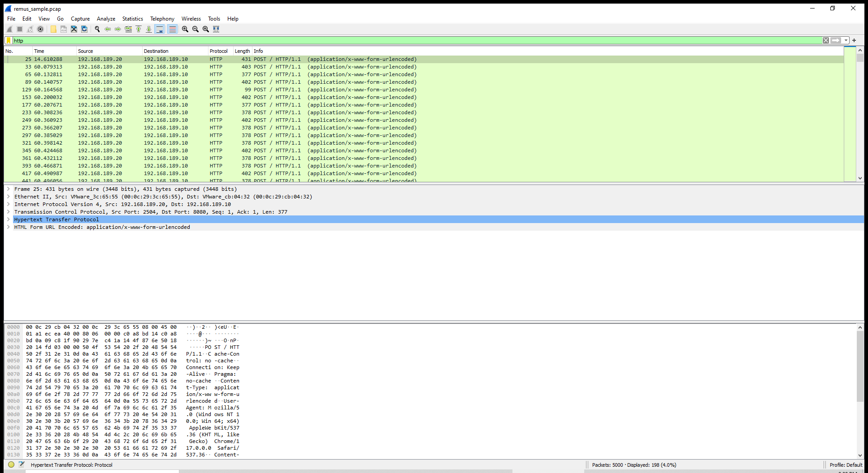Click the find packet magnifier icon
The image size is (868, 473).
[97, 29]
